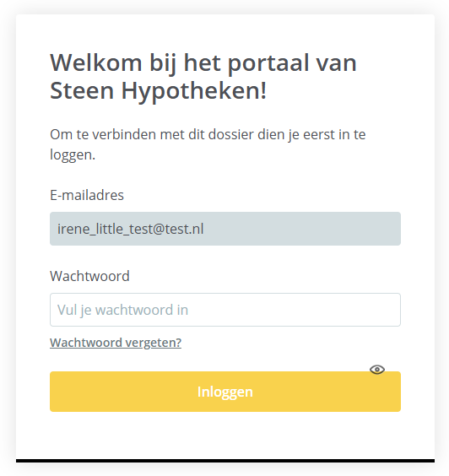Screen dimensions: 449x476
Task: Click the Steen Hypotheken! title line
Action: pos(158,91)
